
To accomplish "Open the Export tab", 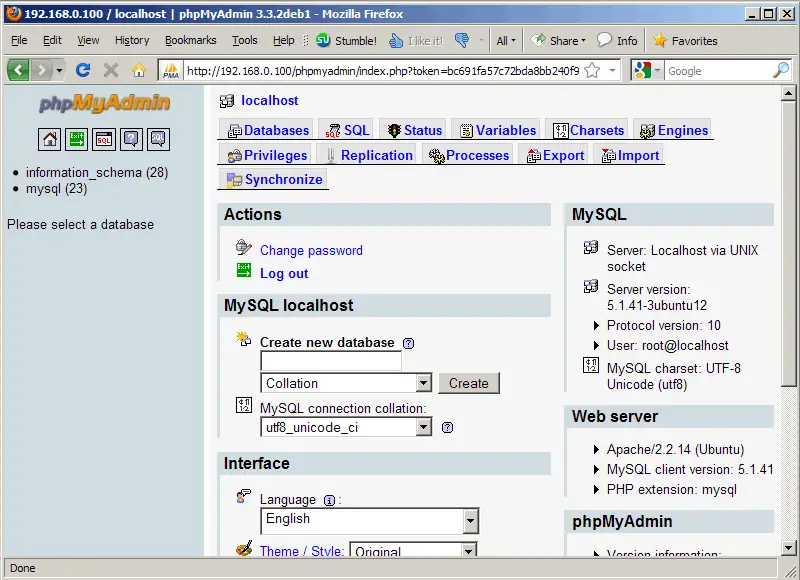I will 555,156.
